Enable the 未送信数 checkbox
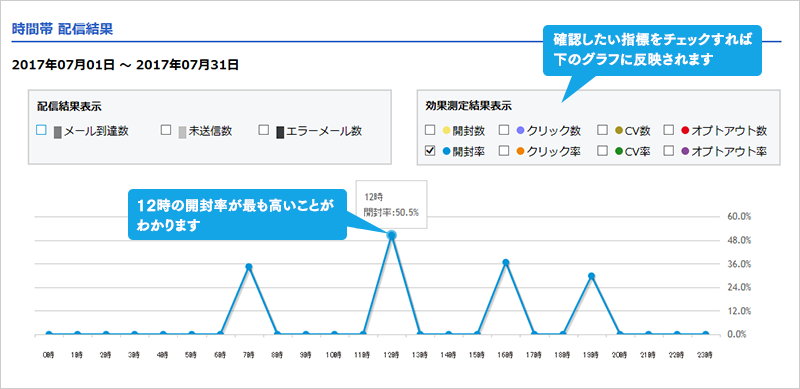Screen dimensions: 800x389 [x=165, y=130]
